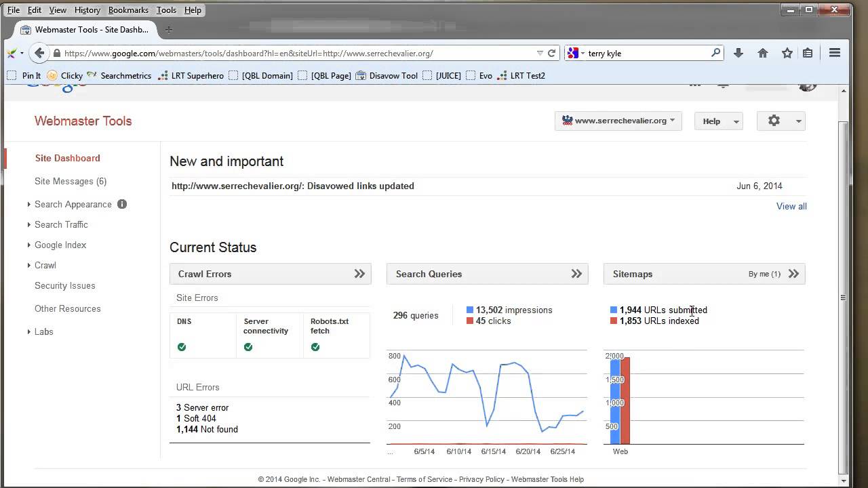This screenshot has height=488, width=868.
Task: Select Site Dashboard in sidebar
Action: click(x=68, y=158)
